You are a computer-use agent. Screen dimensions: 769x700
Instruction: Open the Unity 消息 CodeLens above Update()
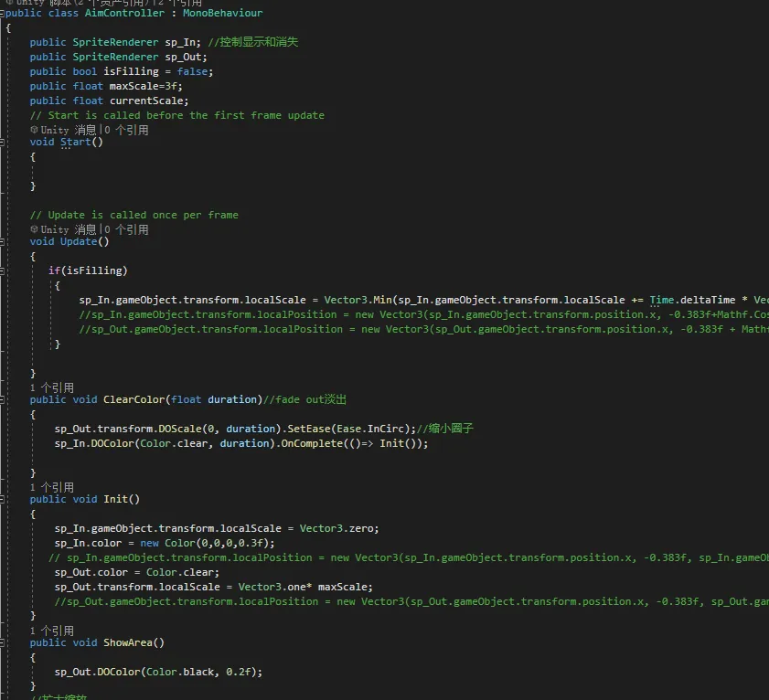click(x=69, y=229)
